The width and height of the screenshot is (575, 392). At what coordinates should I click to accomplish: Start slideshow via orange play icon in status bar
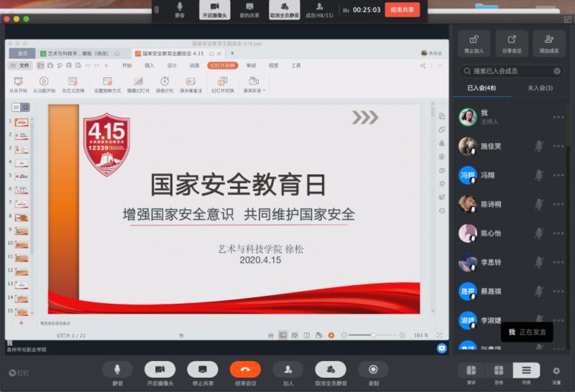click(x=331, y=335)
